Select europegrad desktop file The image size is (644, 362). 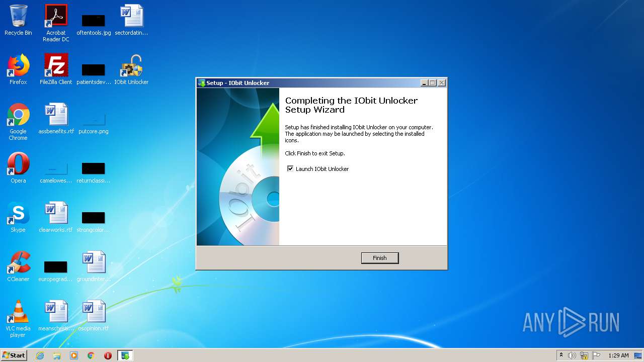tap(56, 270)
